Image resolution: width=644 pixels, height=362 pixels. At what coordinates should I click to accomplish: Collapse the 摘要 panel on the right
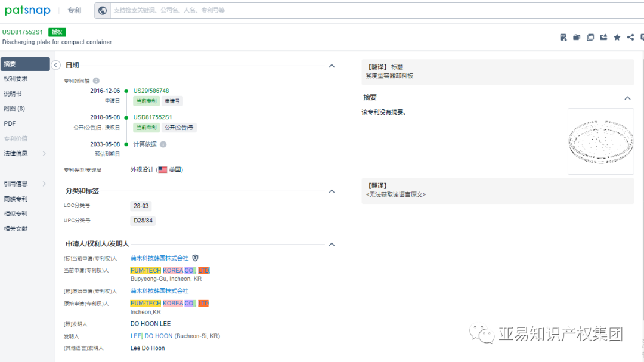pyautogui.click(x=627, y=98)
